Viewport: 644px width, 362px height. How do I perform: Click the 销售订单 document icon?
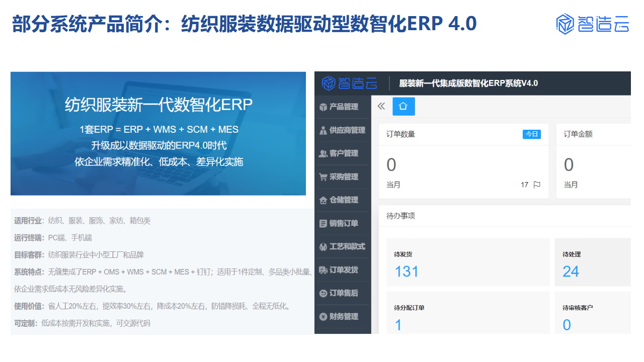324,224
